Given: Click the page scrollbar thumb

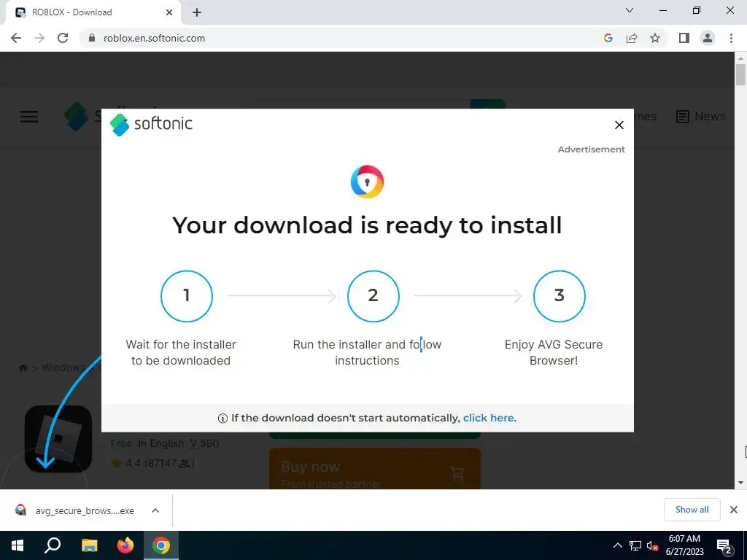Looking at the screenshot, I should click(740, 75).
